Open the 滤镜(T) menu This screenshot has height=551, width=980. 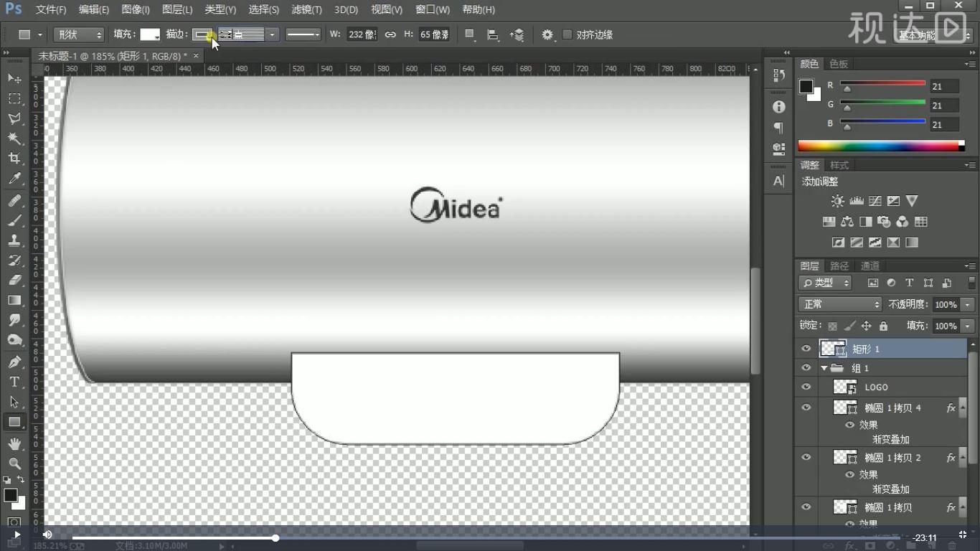306,9
